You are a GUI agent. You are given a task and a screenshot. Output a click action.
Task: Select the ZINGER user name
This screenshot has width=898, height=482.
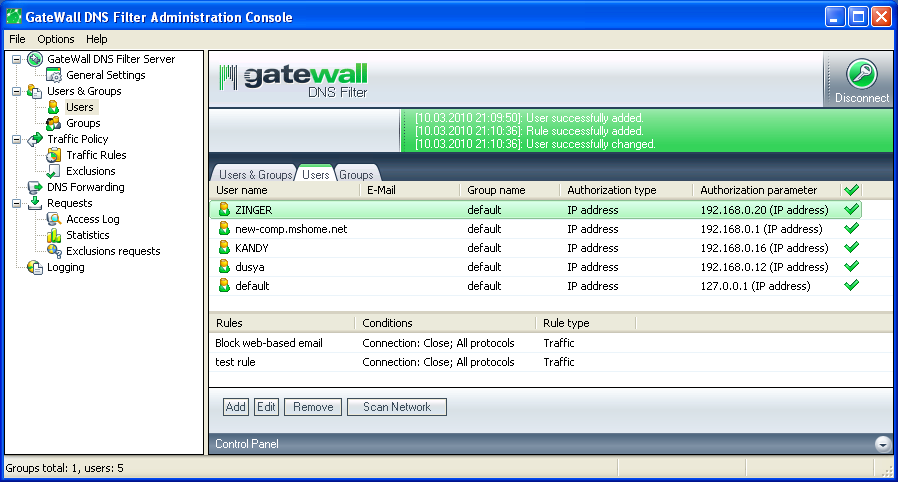(254, 210)
